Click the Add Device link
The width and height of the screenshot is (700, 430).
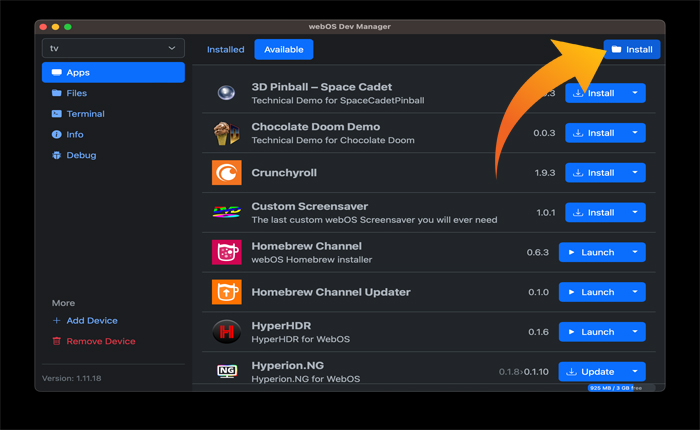coord(91,321)
